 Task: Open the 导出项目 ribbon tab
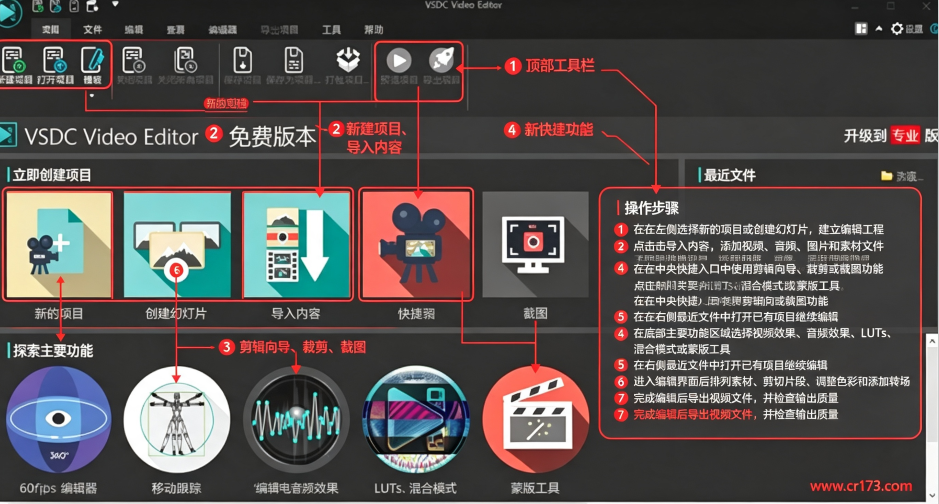click(x=279, y=29)
